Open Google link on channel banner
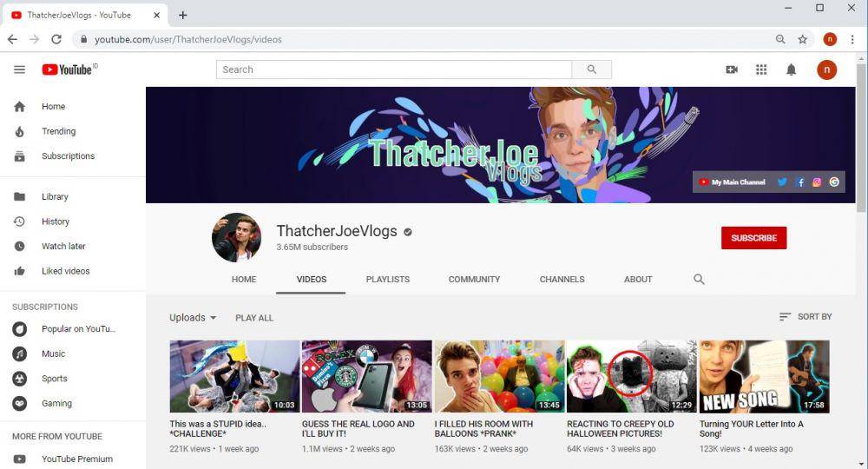 (x=834, y=182)
